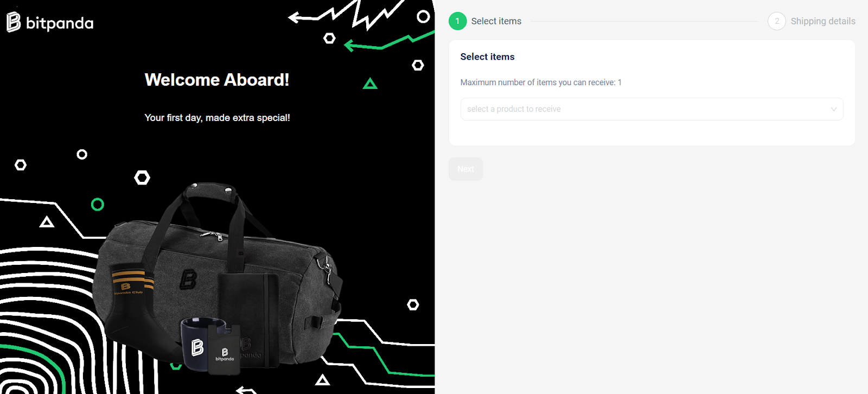868x394 pixels.
Task: Click the Select items card heading
Action: click(487, 56)
